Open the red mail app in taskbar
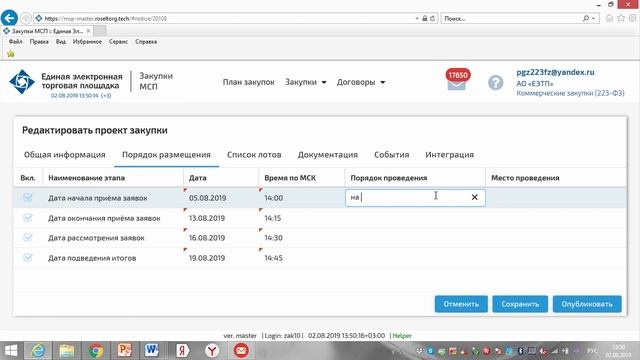Viewport: 640px width, 360px height. click(241, 351)
